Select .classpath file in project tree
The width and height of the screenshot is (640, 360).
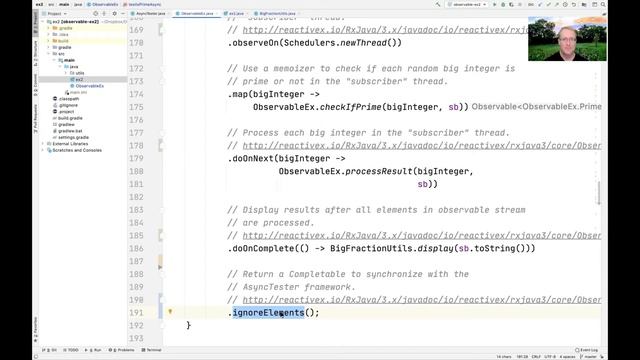pos(66,99)
